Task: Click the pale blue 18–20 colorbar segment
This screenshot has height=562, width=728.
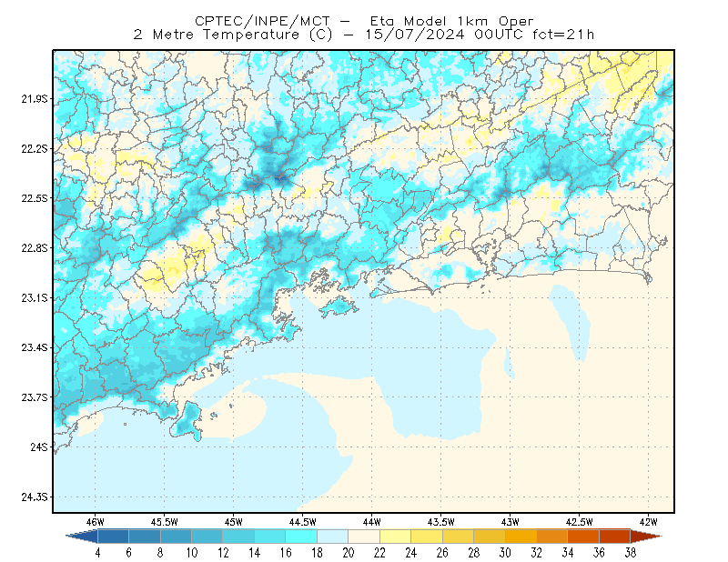Action: (333, 536)
